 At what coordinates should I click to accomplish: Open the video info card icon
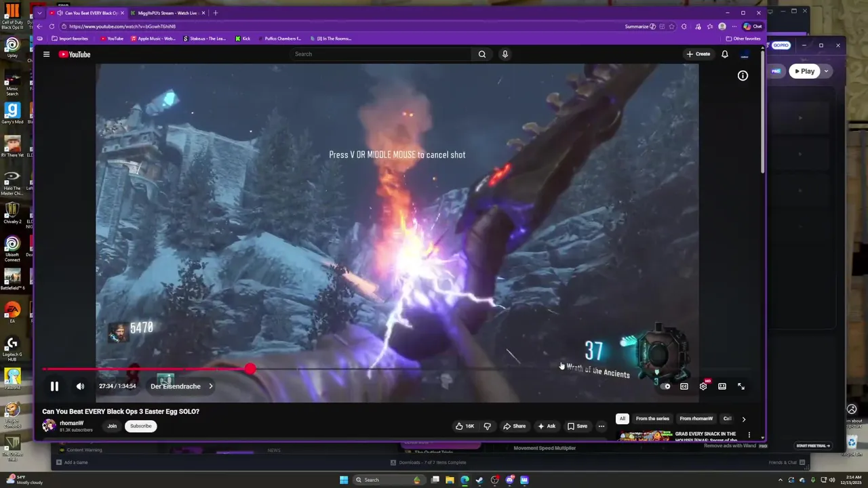coord(743,76)
